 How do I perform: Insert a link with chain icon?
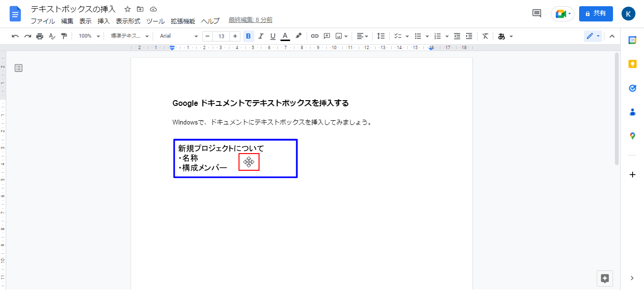[314, 36]
